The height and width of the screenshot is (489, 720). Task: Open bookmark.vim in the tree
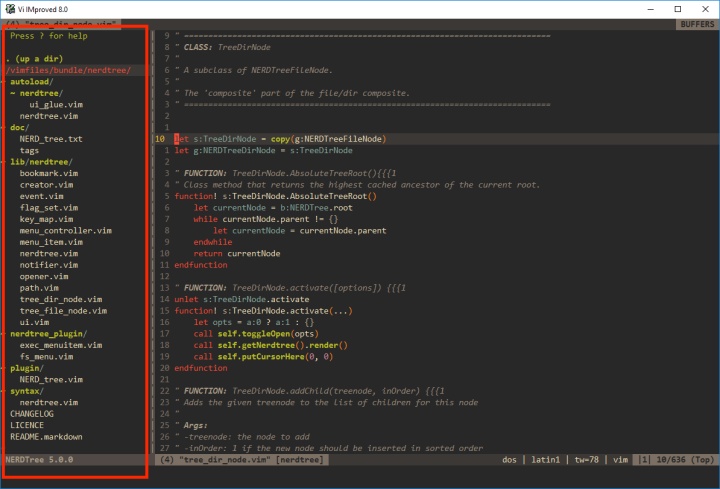pyautogui.click(x=49, y=174)
